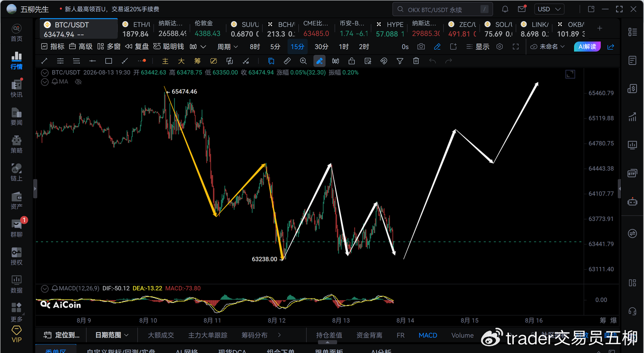This screenshot has width=644, height=353.
Task: Click the AI解读 button
Action: 587,47
